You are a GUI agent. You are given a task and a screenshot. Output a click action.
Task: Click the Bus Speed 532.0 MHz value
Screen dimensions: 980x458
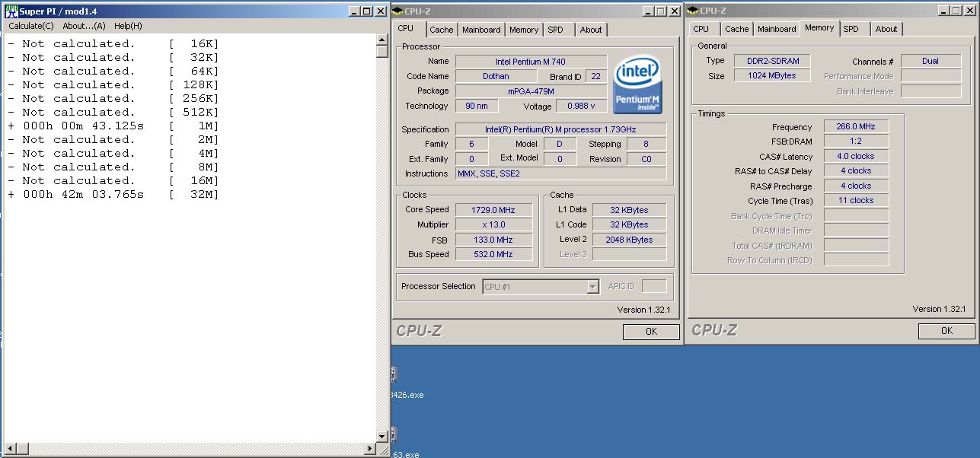click(x=493, y=254)
